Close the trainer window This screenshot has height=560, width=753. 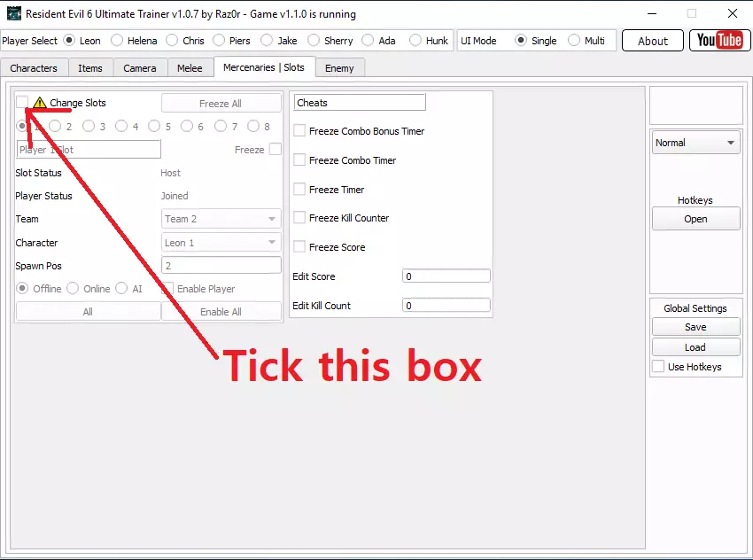tap(733, 13)
